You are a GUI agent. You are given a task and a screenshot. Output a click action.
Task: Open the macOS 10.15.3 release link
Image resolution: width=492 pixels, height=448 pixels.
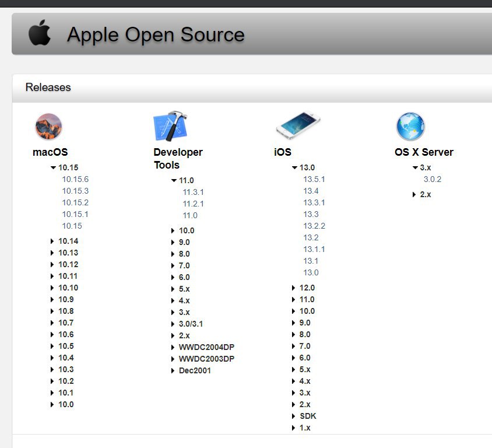tap(75, 191)
